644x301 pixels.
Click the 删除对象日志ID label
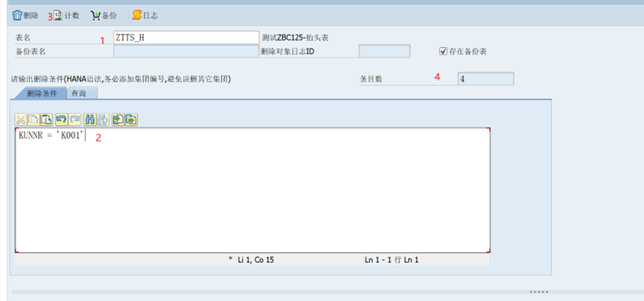(287, 52)
